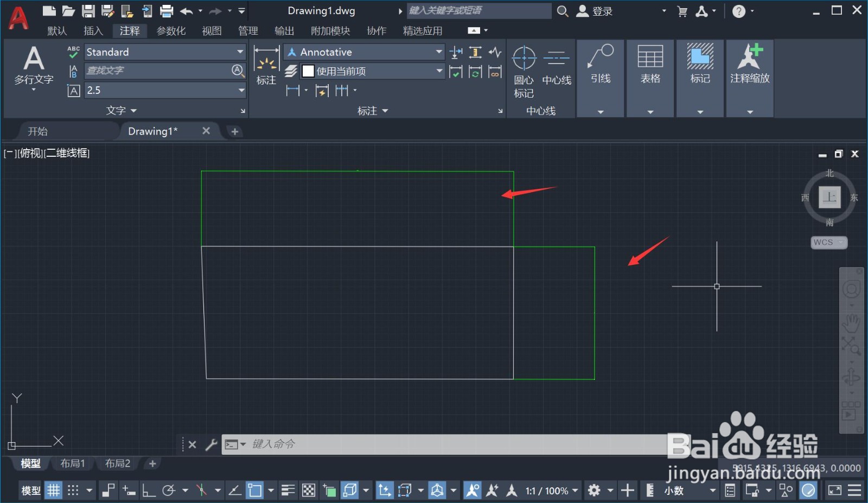Screen dimensions: 868x503
Task: Close the Drawing1* file tab
Action: (x=206, y=131)
